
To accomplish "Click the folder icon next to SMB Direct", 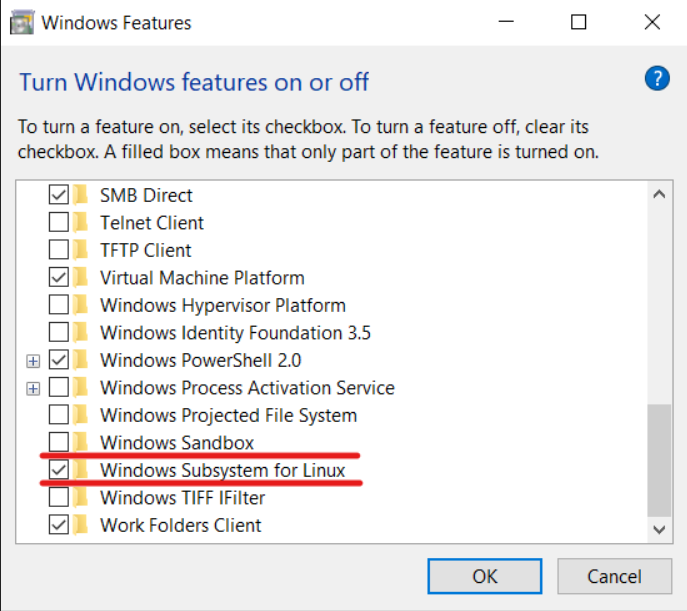I will point(81,195).
